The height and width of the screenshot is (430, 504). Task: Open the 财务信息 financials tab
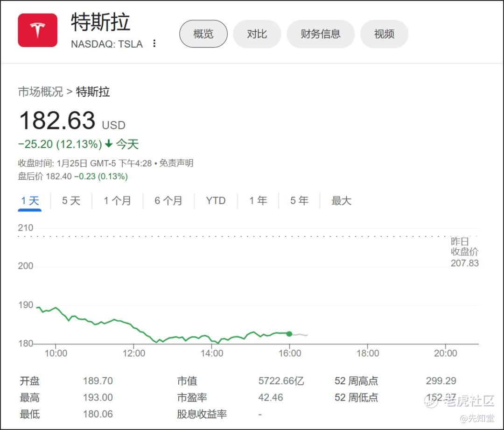(x=321, y=34)
